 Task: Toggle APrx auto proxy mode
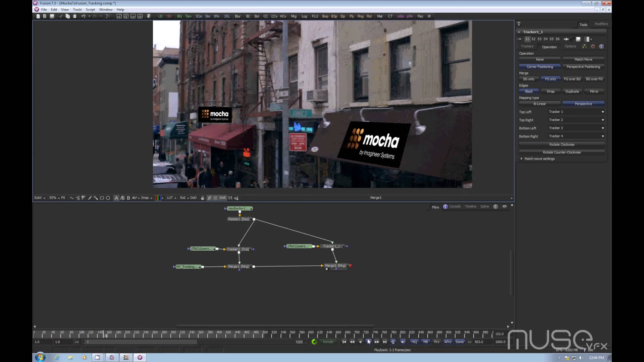tap(448, 342)
